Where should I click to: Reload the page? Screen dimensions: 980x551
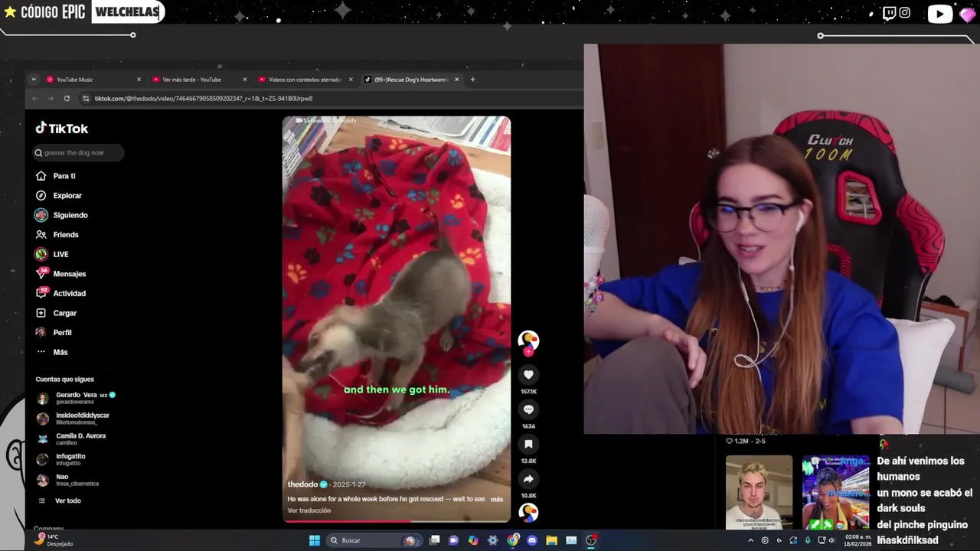tap(67, 99)
